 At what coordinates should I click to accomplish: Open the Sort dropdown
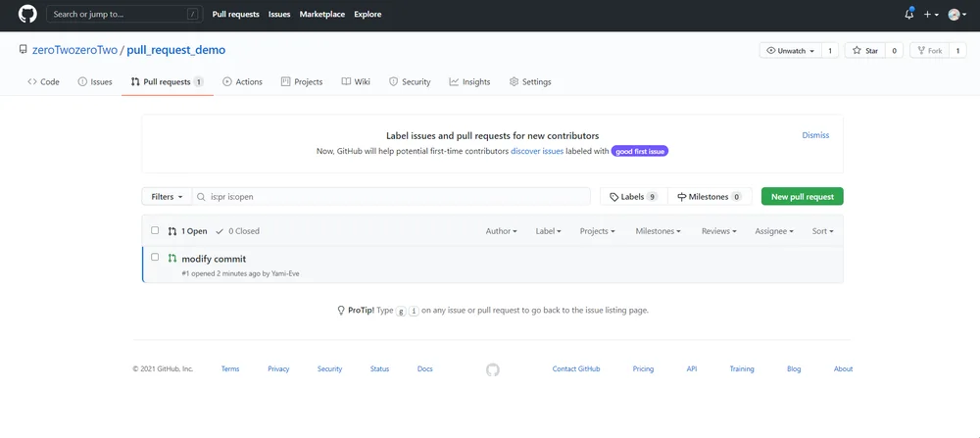(x=822, y=231)
